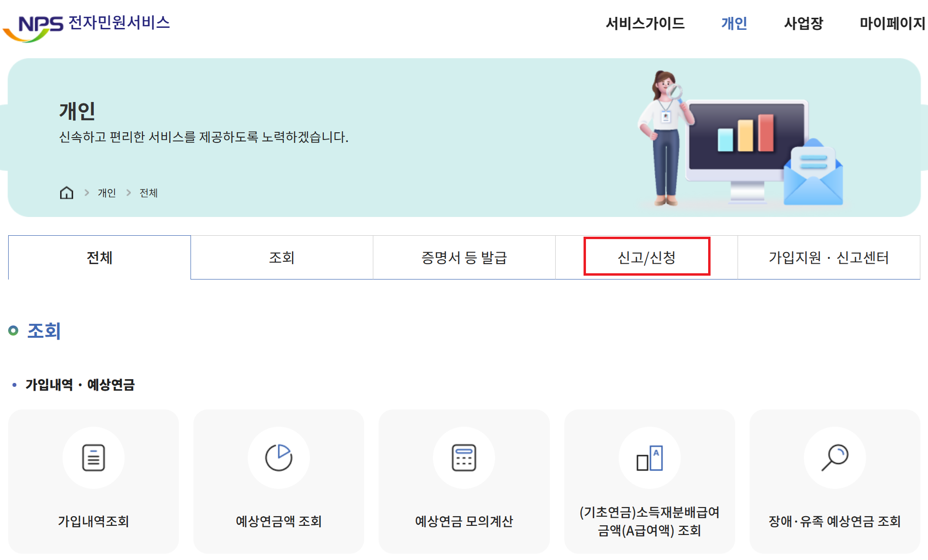Viewport: 928px width, 560px height.
Task: Open the 조회 tab
Action: tap(282, 257)
